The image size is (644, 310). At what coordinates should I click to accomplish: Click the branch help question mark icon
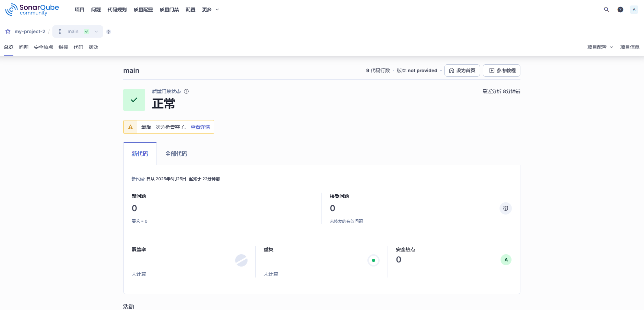pyautogui.click(x=109, y=32)
